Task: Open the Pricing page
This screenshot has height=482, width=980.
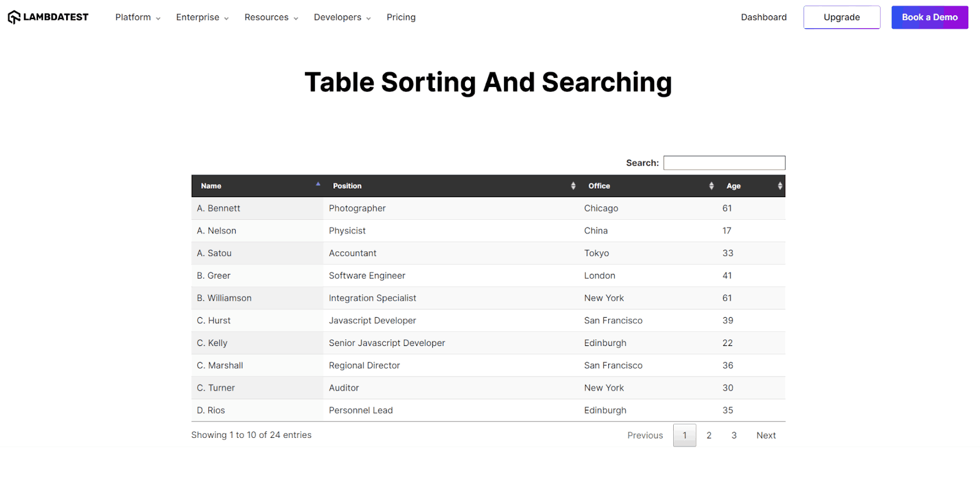Action: pyautogui.click(x=401, y=17)
